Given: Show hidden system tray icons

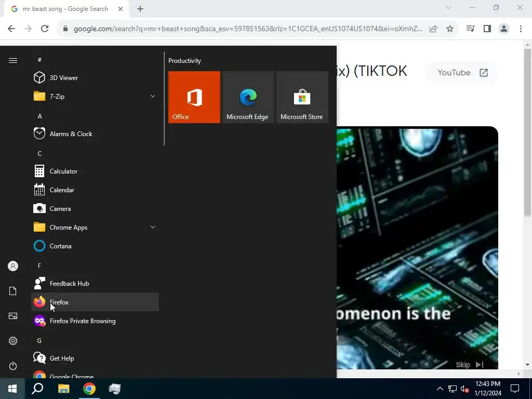Looking at the screenshot, I should 440,389.
